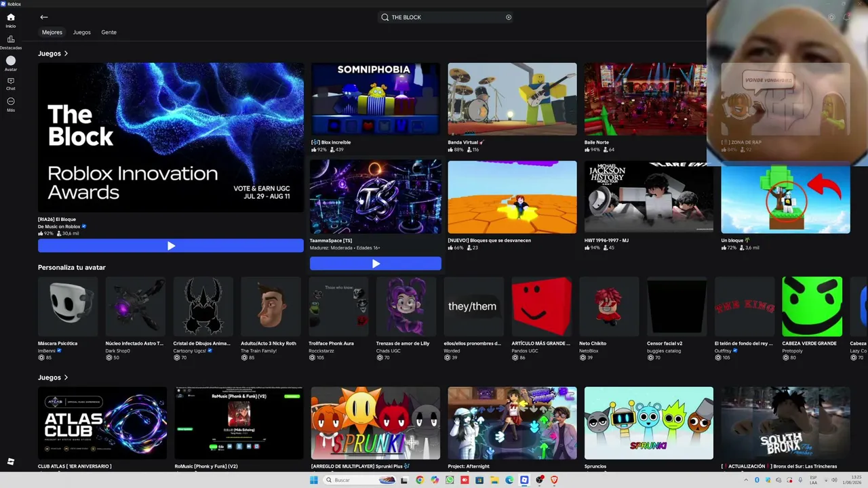Click in the THE BLOCK search field
This screenshot has width=868, height=488.
[x=446, y=17]
